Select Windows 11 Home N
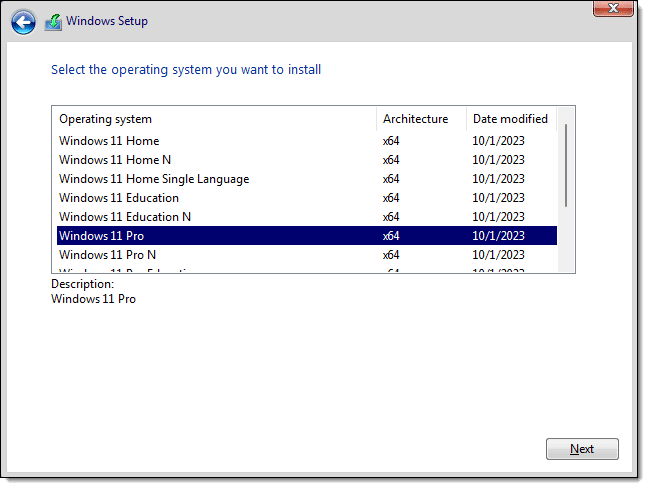 point(307,160)
